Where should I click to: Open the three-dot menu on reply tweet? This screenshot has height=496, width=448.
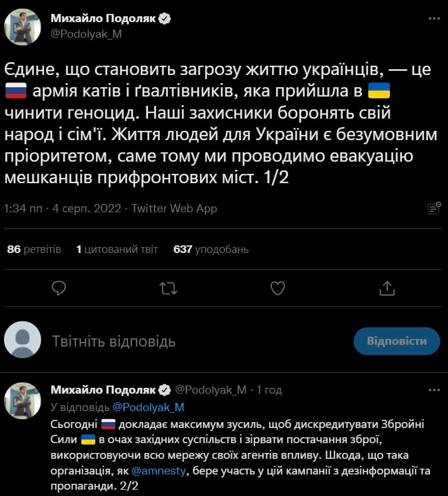(434, 390)
